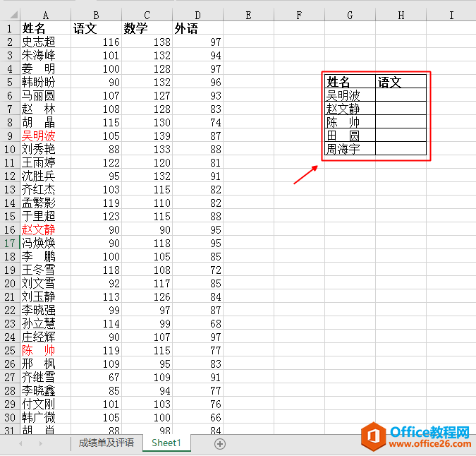This screenshot has height=456, width=476.
Task: Select the cell with name 庄经辉
Action: point(46,337)
